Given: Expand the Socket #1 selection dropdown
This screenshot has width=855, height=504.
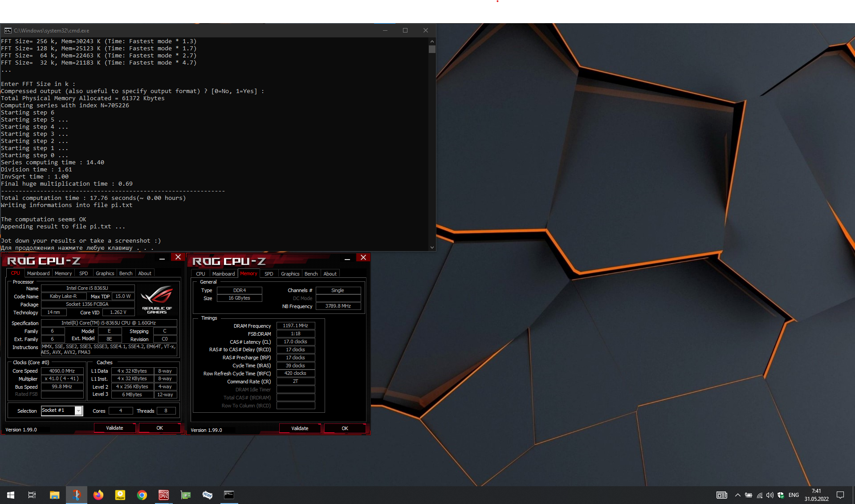Looking at the screenshot, I should pyautogui.click(x=78, y=411).
